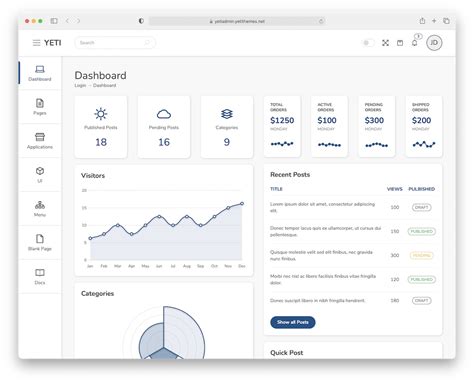Click the browser sidebar toggle icon
This screenshot has width=474, height=383.
(x=54, y=21)
